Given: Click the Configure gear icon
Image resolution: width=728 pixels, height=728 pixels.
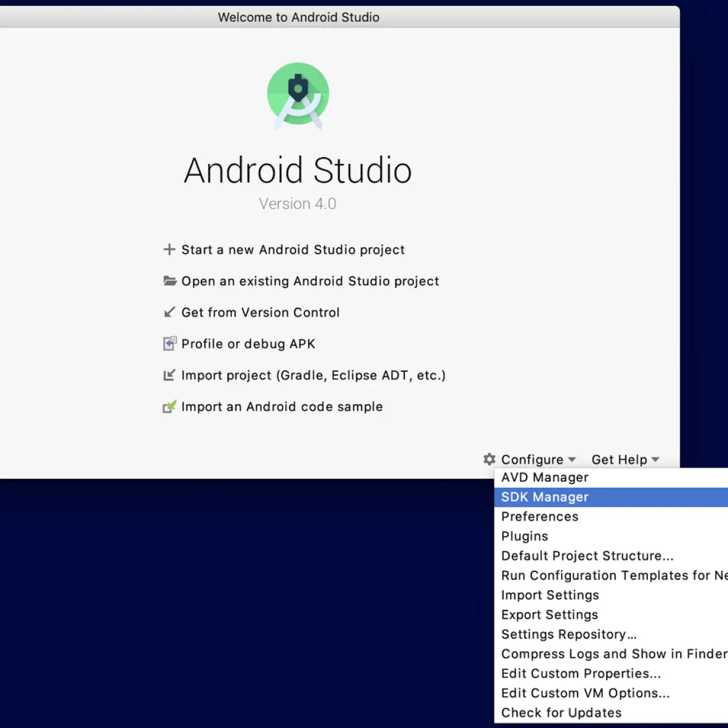Looking at the screenshot, I should tap(490, 459).
